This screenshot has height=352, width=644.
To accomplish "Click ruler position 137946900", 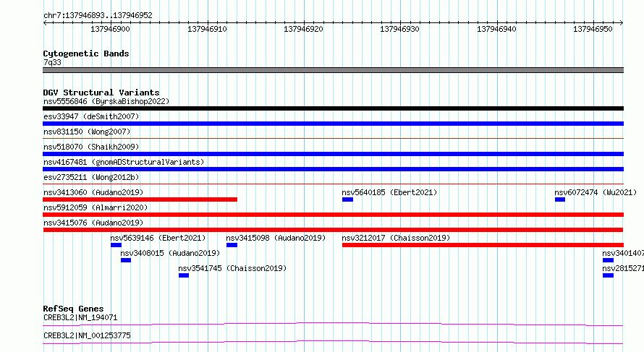I will click(x=110, y=29).
